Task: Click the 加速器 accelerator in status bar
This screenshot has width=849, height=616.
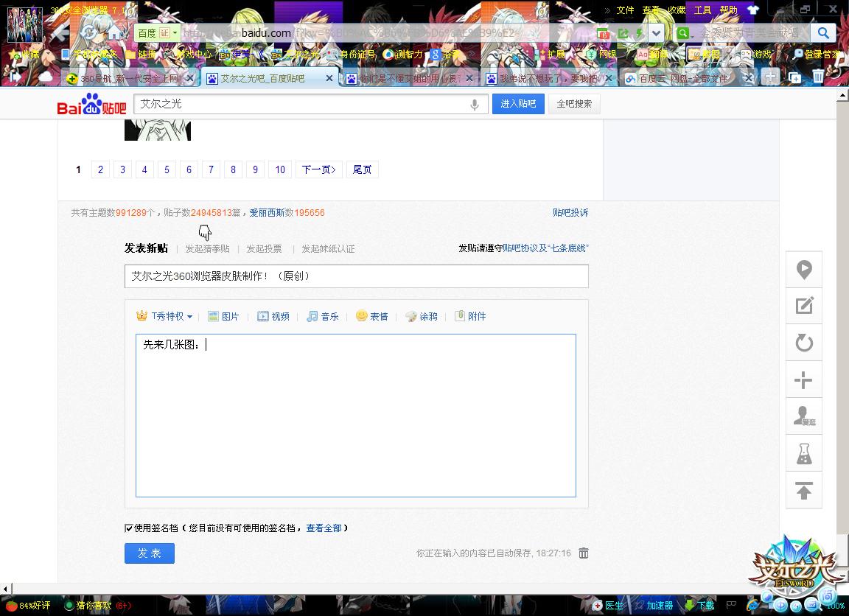Action: click(x=654, y=605)
